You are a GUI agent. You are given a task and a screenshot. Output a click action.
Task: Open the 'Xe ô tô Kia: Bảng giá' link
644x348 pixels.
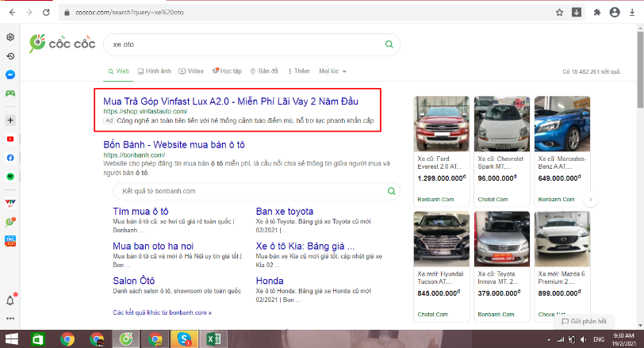(x=305, y=247)
